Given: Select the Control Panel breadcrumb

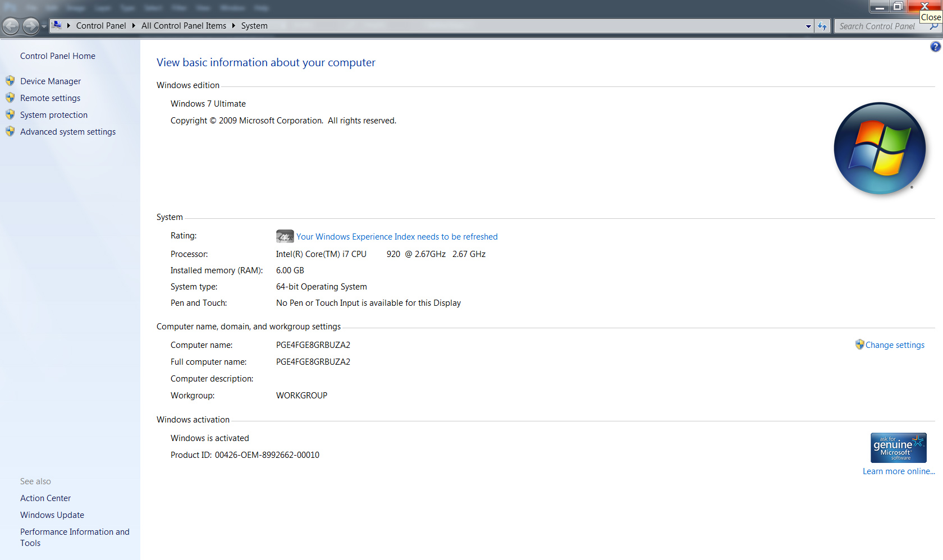Looking at the screenshot, I should tap(101, 26).
